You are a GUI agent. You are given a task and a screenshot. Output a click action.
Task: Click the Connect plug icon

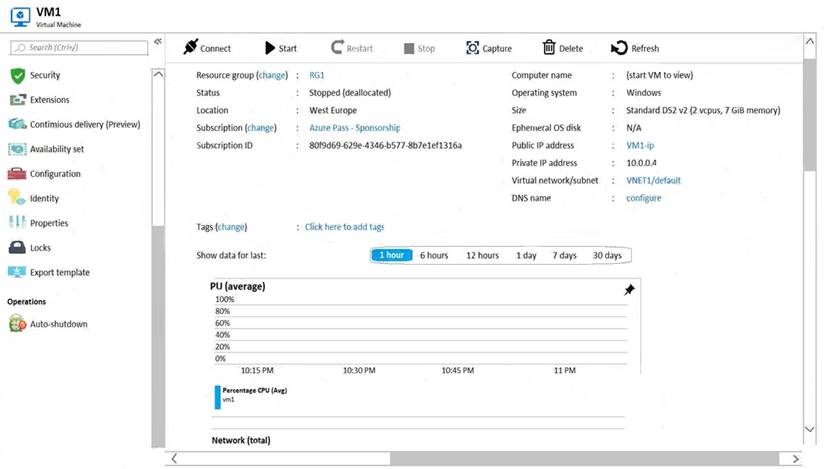191,48
